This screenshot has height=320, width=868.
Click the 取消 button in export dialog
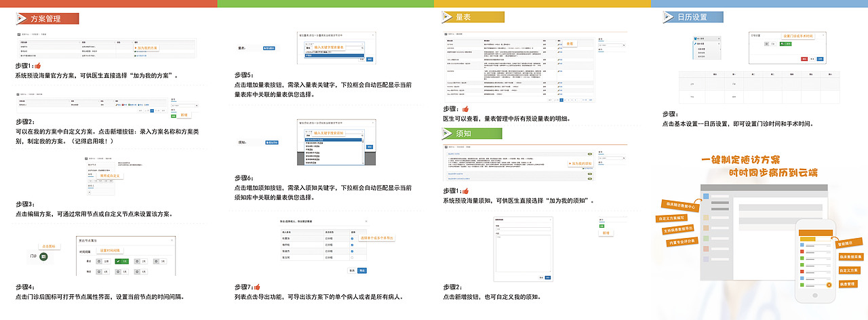[352, 271]
